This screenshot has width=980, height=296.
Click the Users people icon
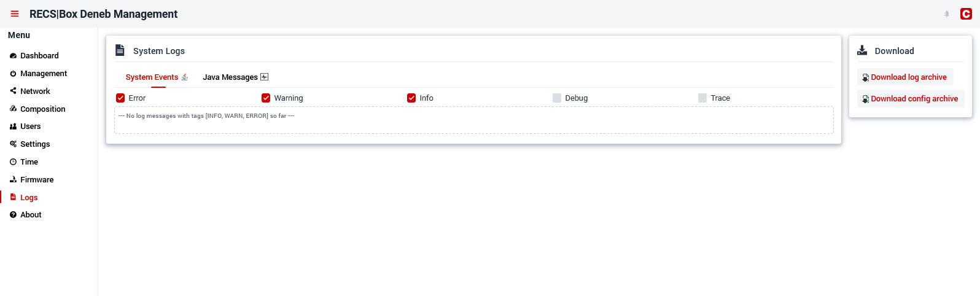point(13,127)
